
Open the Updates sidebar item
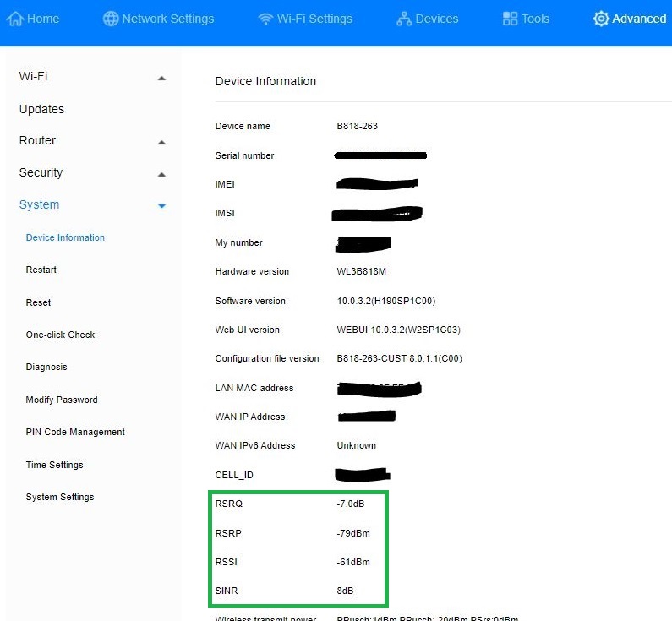pos(41,109)
